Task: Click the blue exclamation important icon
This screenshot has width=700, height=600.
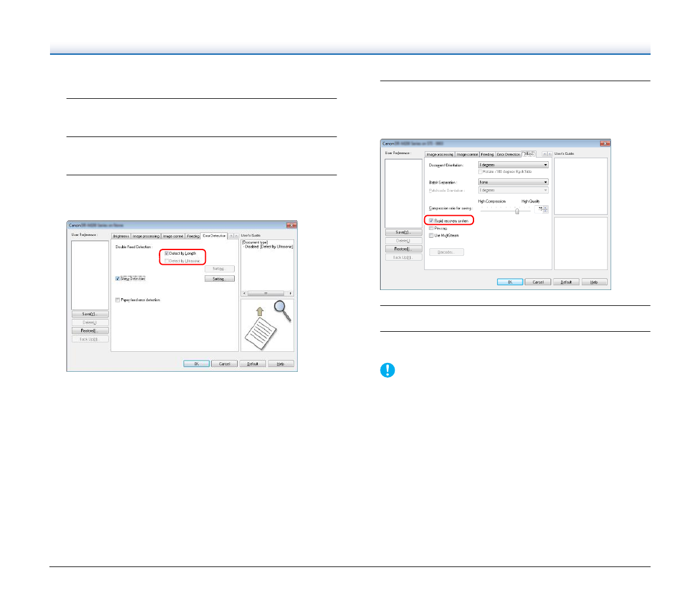Action: [x=388, y=371]
